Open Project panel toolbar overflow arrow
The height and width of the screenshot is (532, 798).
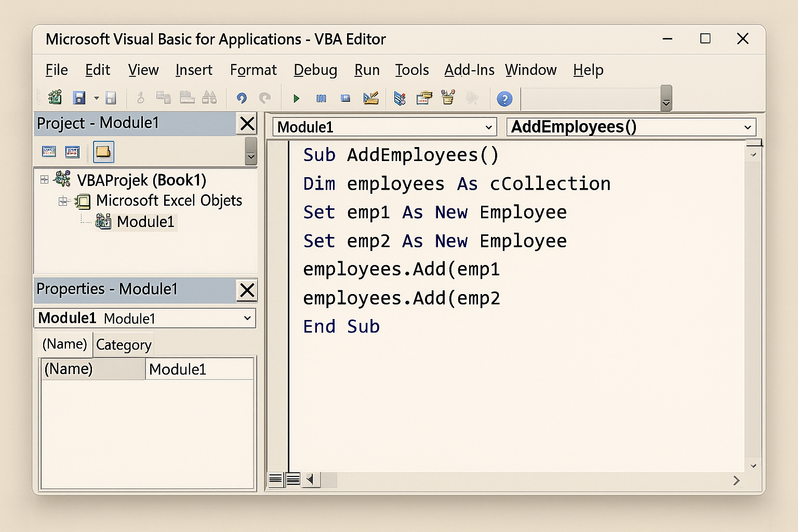[251, 151]
